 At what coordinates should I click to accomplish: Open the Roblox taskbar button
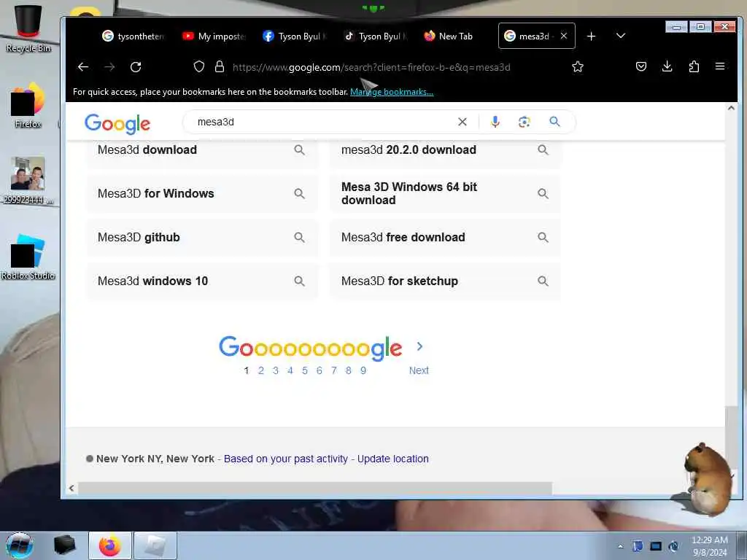coord(155,545)
